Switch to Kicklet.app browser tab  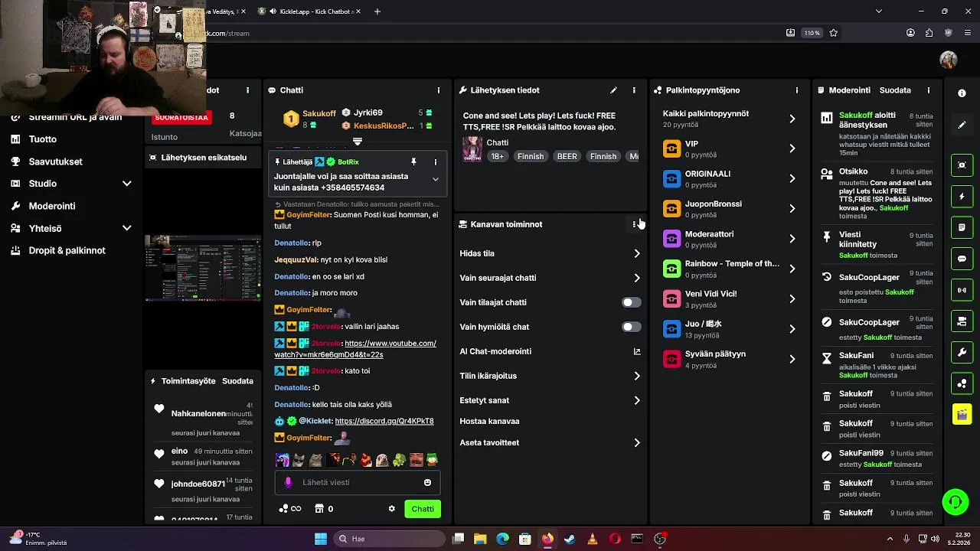point(310,11)
